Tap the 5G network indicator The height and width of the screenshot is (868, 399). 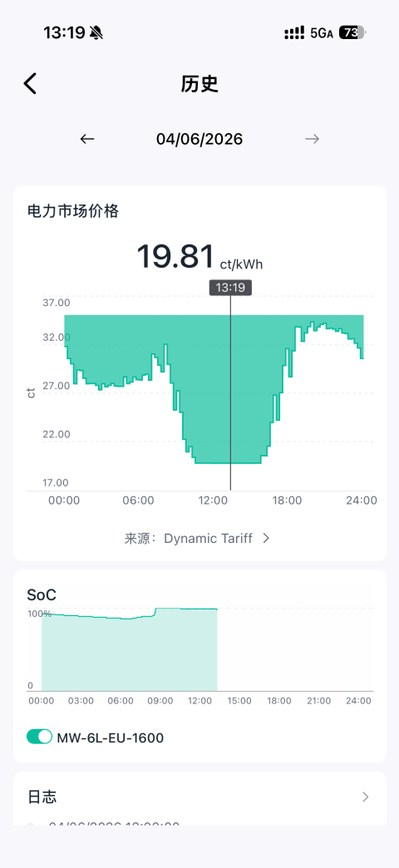click(322, 33)
